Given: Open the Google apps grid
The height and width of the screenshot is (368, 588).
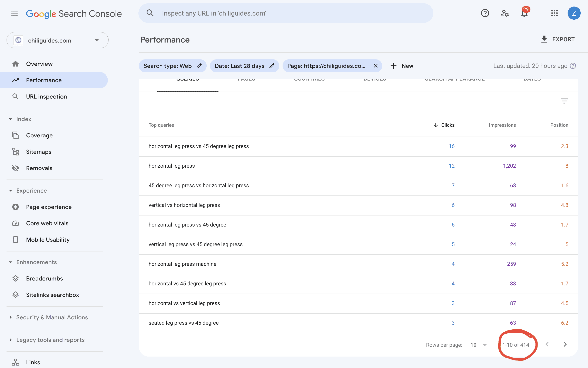Looking at the screenshot, I should (x=554, y=13).
